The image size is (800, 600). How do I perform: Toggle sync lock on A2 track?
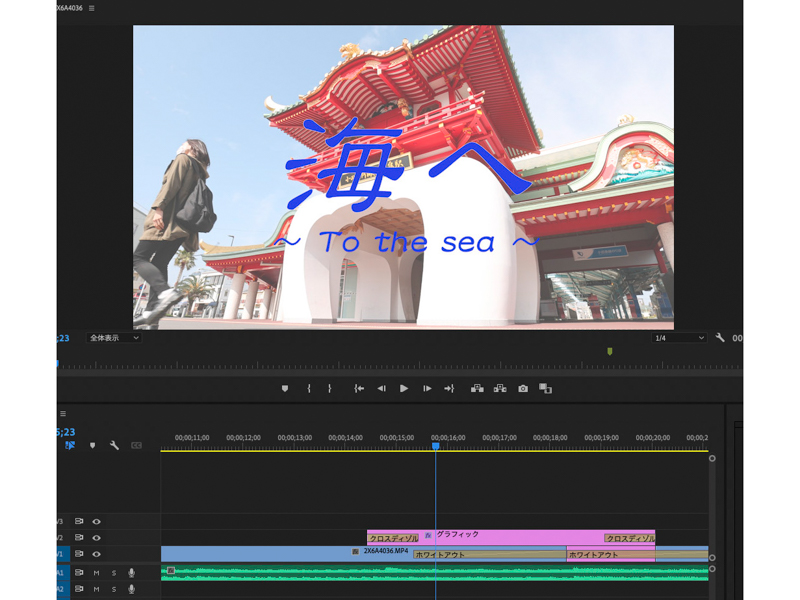(79, 589)
